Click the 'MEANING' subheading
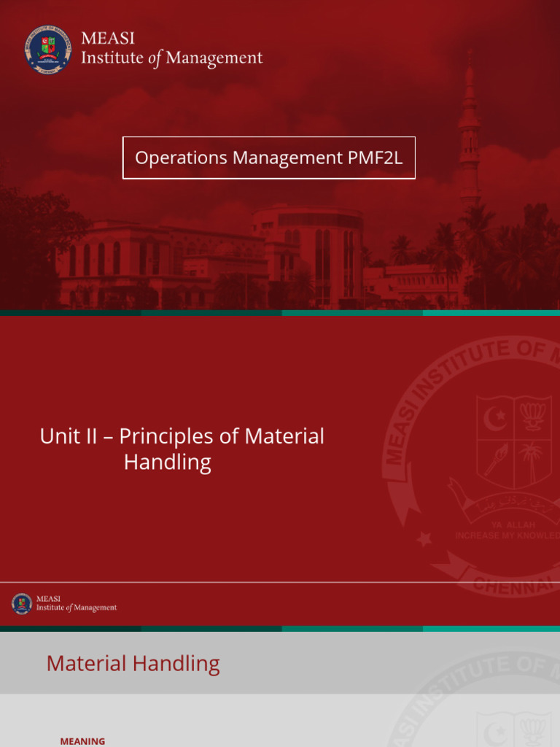 [x=82, y=741]
